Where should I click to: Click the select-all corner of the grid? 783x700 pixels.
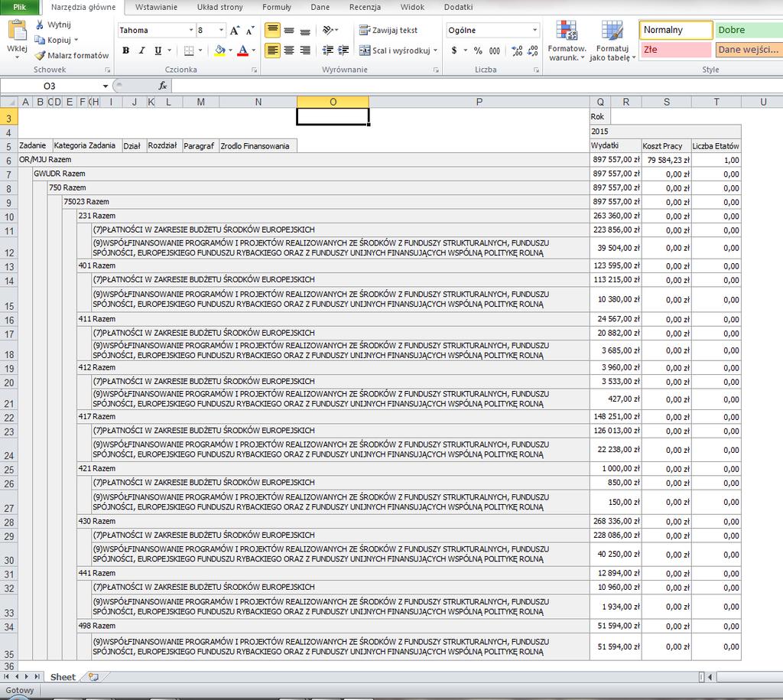click(8, 102)
